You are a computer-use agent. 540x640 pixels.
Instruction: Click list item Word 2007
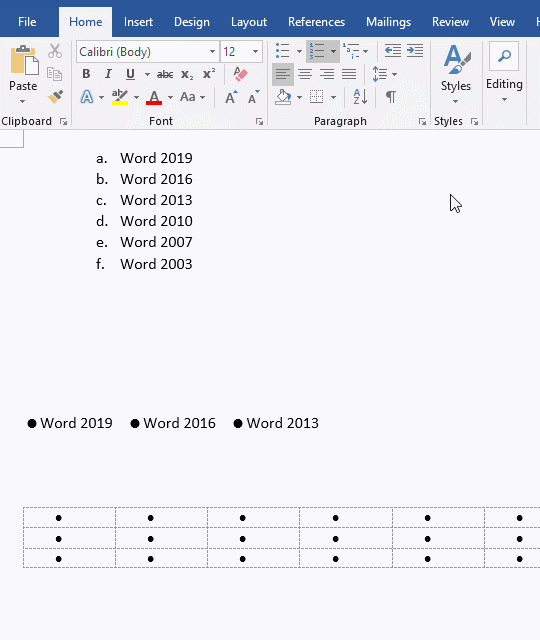click(x=156, y=242)
